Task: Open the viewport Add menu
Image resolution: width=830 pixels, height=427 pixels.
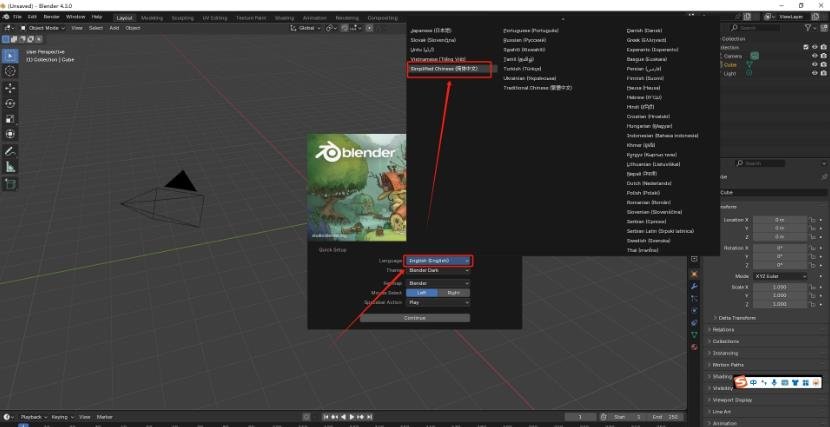Action: point(114,28)
